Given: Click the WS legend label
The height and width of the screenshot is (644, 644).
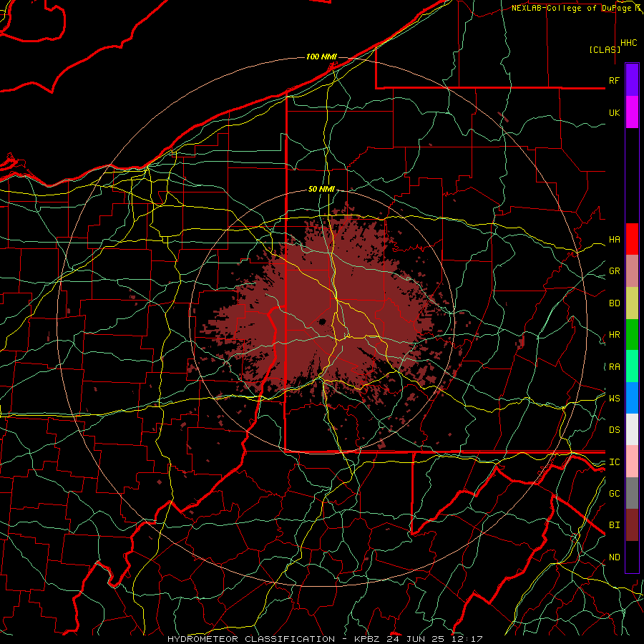Looking at the screenshot, I should pyautogui.click(x=614, y=398).
